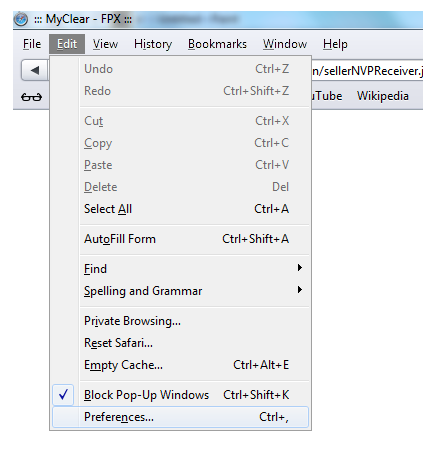Open the Reading List glasses icon
Screen dimensions: 429x457
pyautogui.click(x=31, y=97)
